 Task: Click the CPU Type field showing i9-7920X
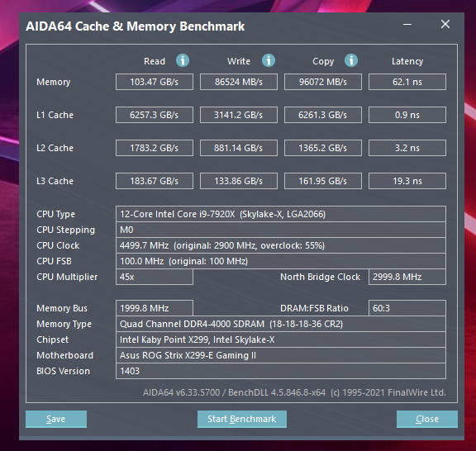(x=281, y=214)
